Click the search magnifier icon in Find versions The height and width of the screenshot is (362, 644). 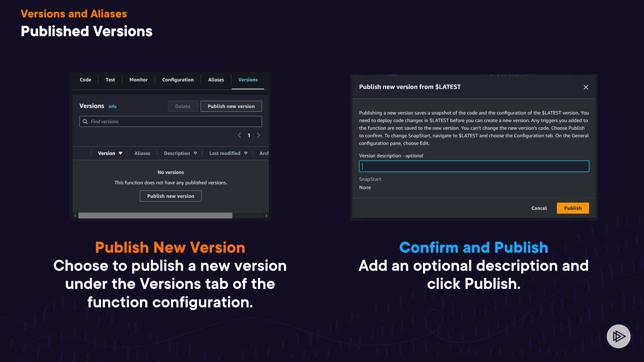pos(85,121)
